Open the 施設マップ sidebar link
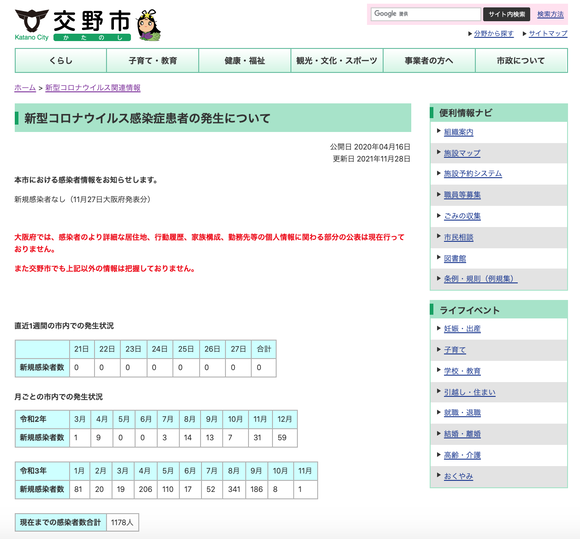This screenshot has width=580, height=539. (x=462, y=153)
